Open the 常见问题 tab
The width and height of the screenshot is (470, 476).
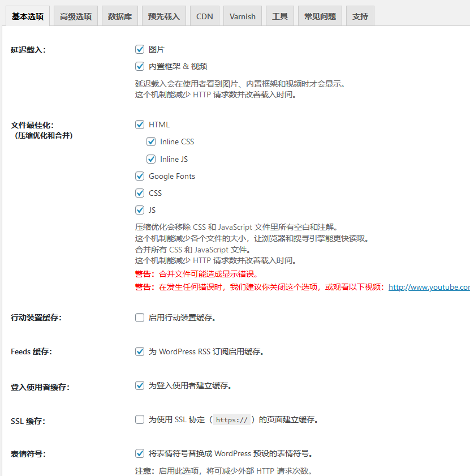[x=320, y=16]
